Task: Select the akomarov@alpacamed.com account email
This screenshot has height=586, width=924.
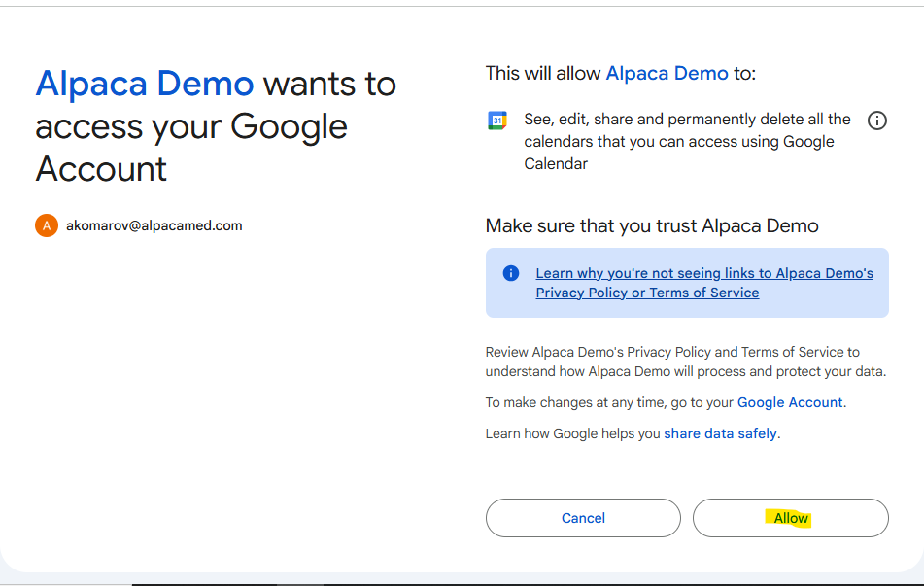Action: (x=154, y=225)
